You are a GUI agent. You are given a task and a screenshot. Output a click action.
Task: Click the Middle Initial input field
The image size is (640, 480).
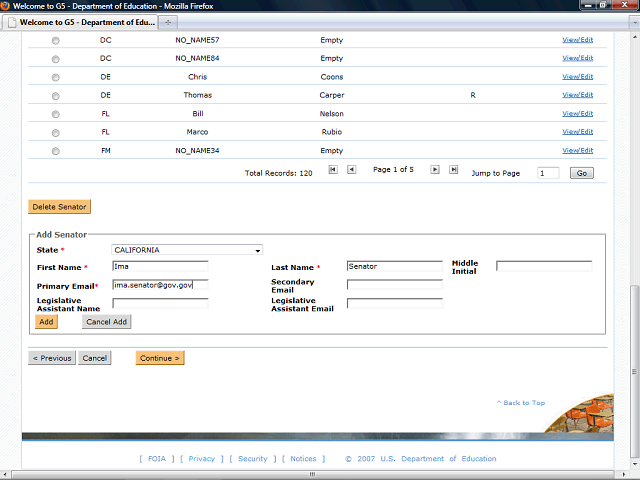544,266
